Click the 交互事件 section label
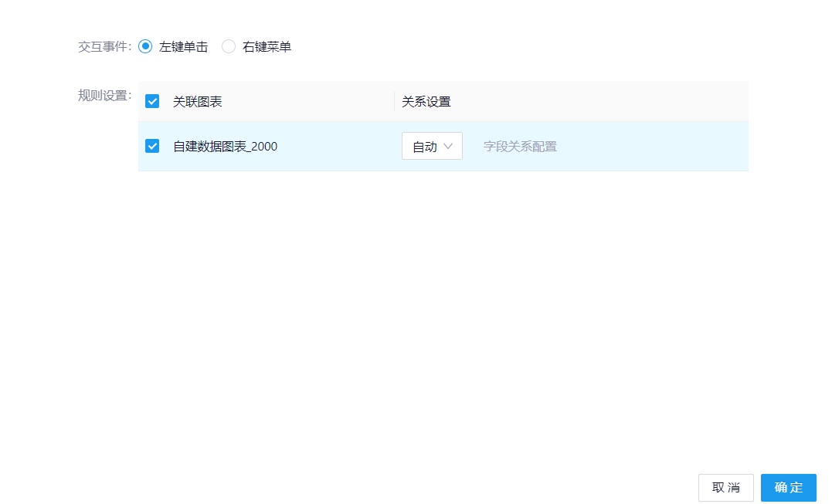832x504 pixels. point(102,46)
